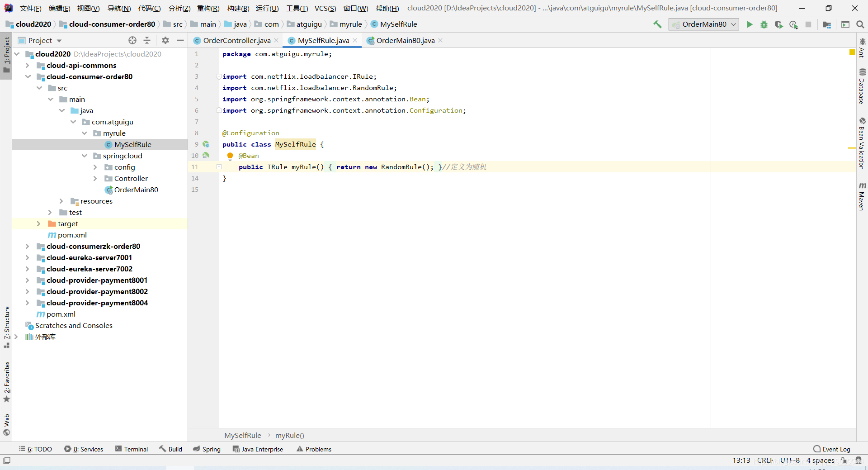The image size is (868, 470).
Task: Expand the resources folder
Action: (61, 201)
